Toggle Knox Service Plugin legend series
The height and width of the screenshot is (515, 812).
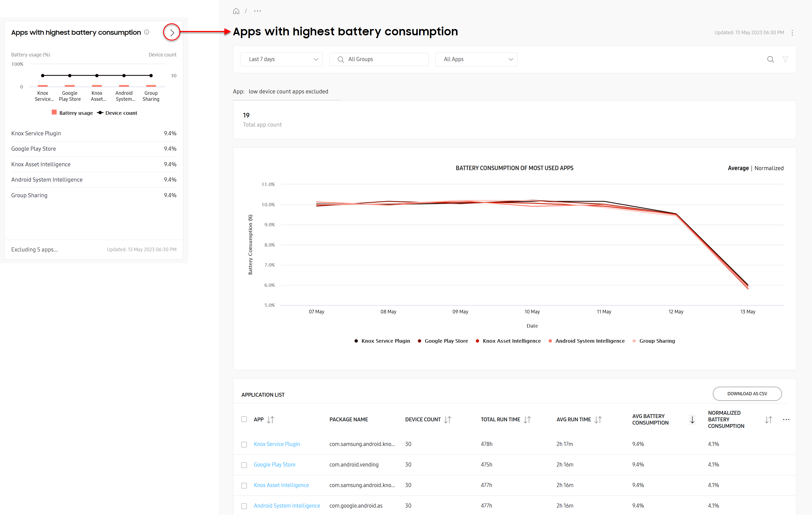click(x=382, y=341)
